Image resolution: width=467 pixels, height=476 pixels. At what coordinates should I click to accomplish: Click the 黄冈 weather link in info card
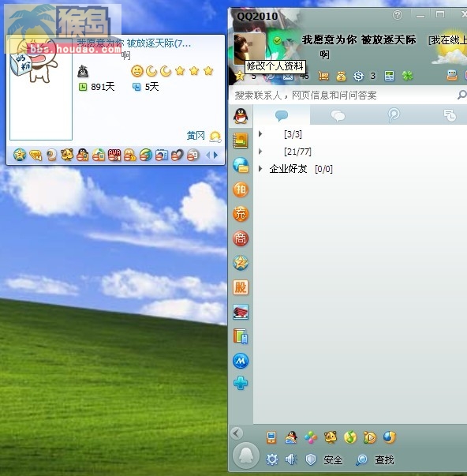point(196,136)
